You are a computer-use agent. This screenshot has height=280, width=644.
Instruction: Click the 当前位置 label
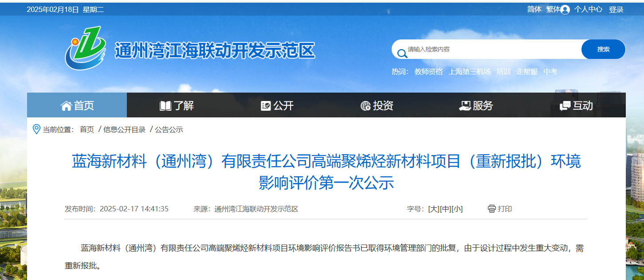[58, 129]
